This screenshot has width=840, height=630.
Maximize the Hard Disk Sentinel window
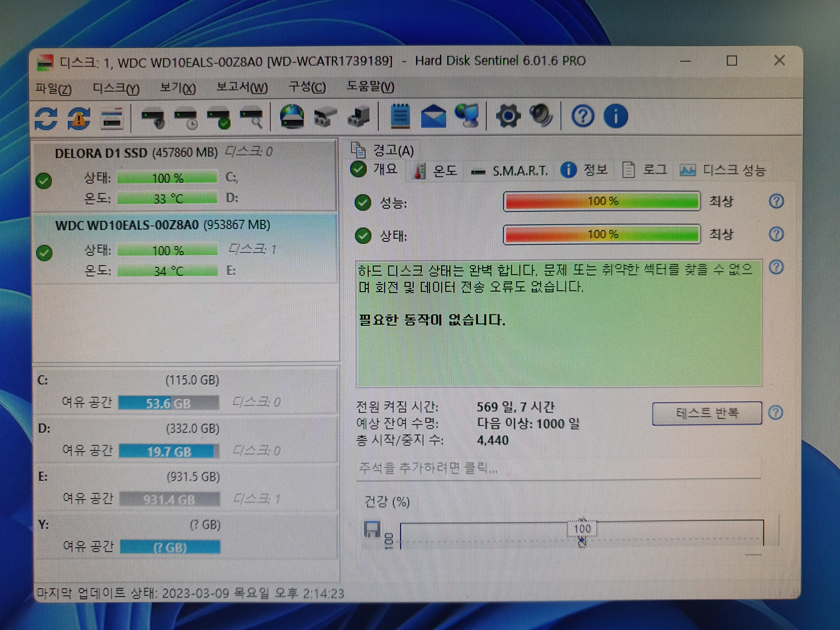(732, 61)
